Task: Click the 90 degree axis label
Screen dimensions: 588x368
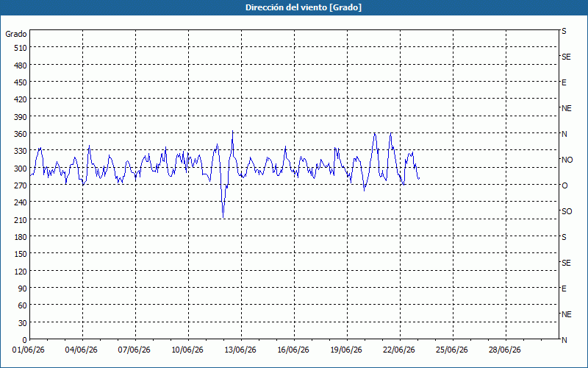Action: pyautogui.click(x=23, y=289)
